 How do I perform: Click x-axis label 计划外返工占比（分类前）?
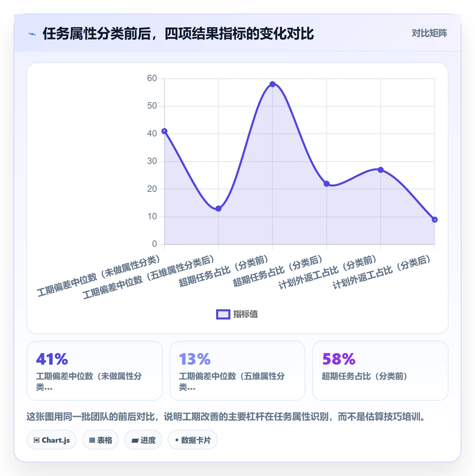(x=328, y=272)
